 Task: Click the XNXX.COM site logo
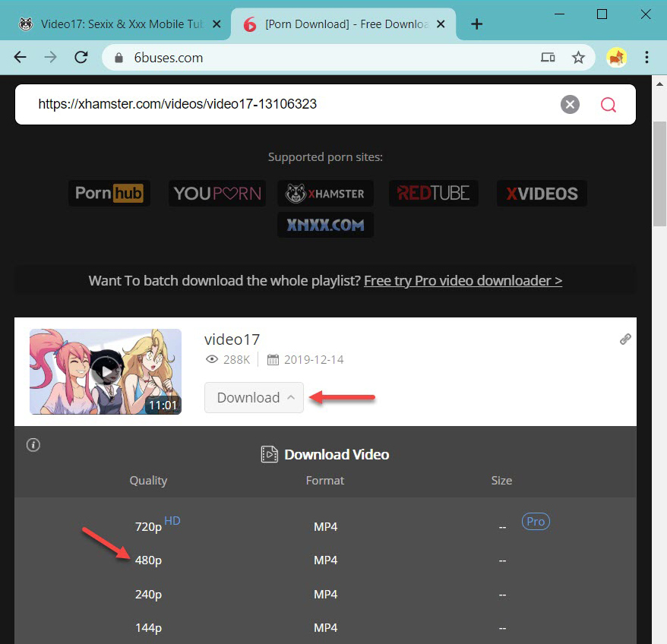tap(325, 225)
